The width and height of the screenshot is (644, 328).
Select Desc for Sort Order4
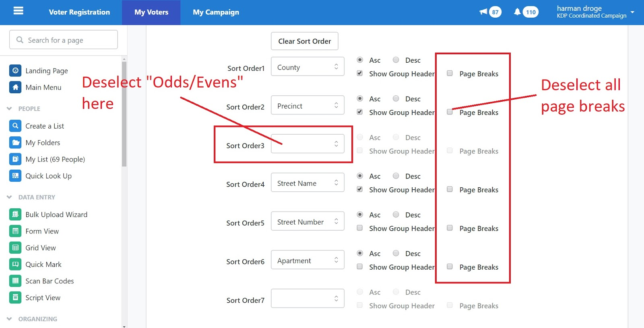click(x=396, y=176)
